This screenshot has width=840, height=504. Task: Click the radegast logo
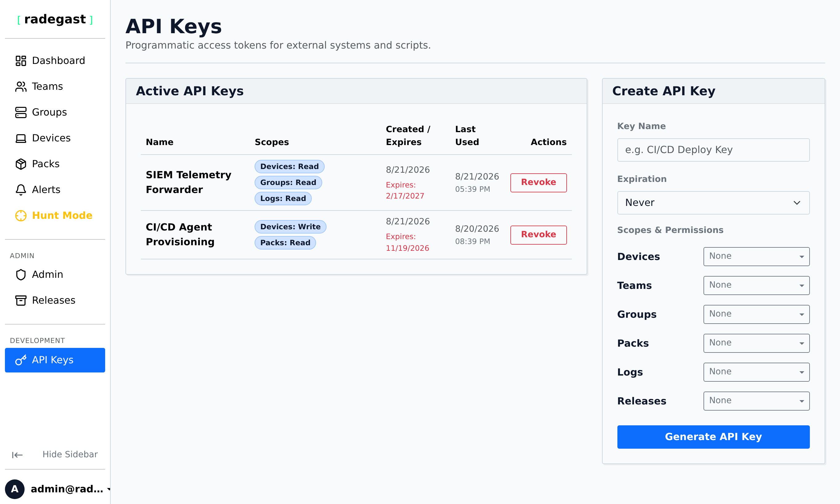(x=55, y=19)
